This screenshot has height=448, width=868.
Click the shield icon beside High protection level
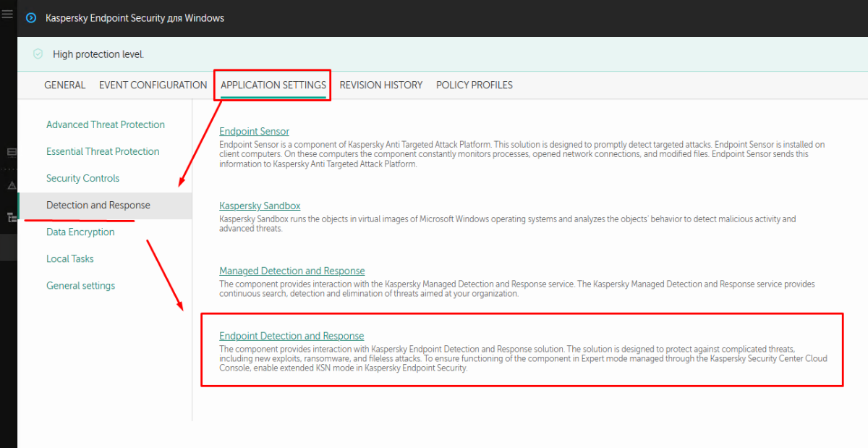pyautogui.click(x=38, y=54)
